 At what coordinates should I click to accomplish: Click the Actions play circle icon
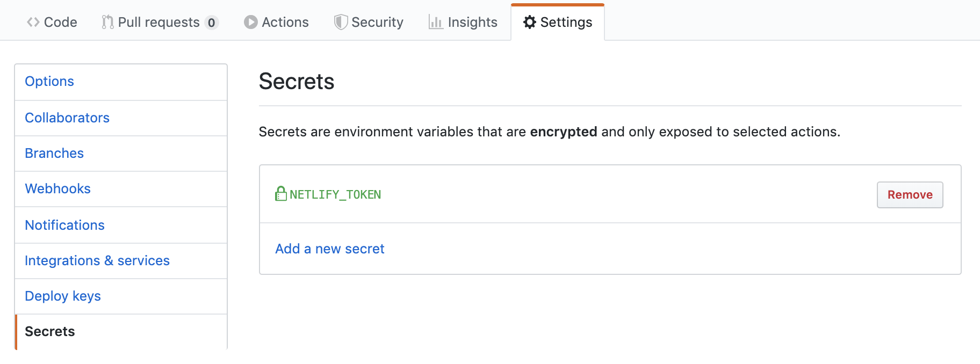point(250,22)
